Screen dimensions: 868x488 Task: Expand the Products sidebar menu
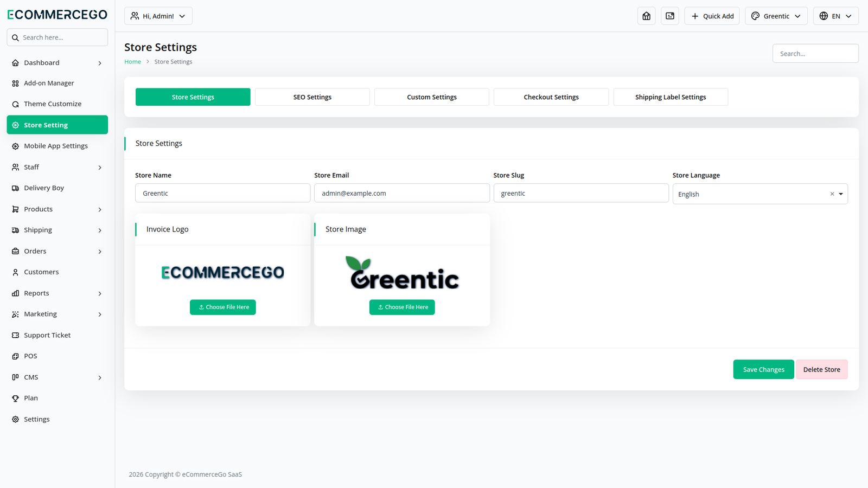click(57, 209)
